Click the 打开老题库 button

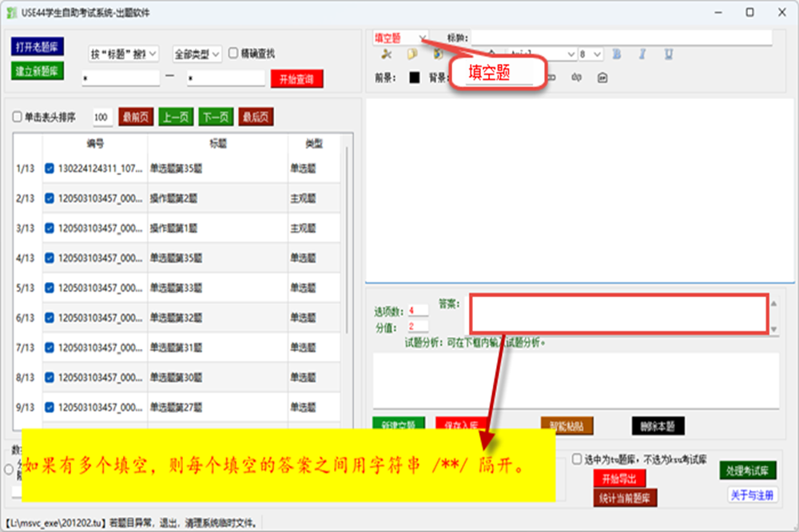click(x=38, y=47)
